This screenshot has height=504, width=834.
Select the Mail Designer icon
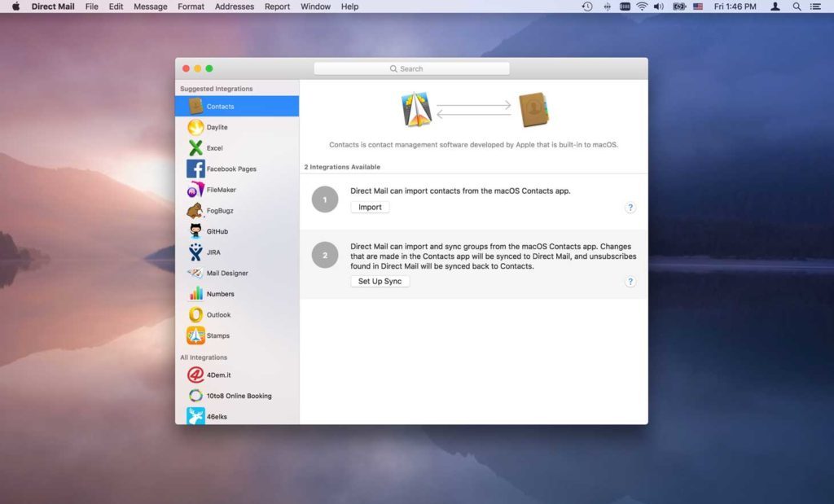(x=195, y=273)
